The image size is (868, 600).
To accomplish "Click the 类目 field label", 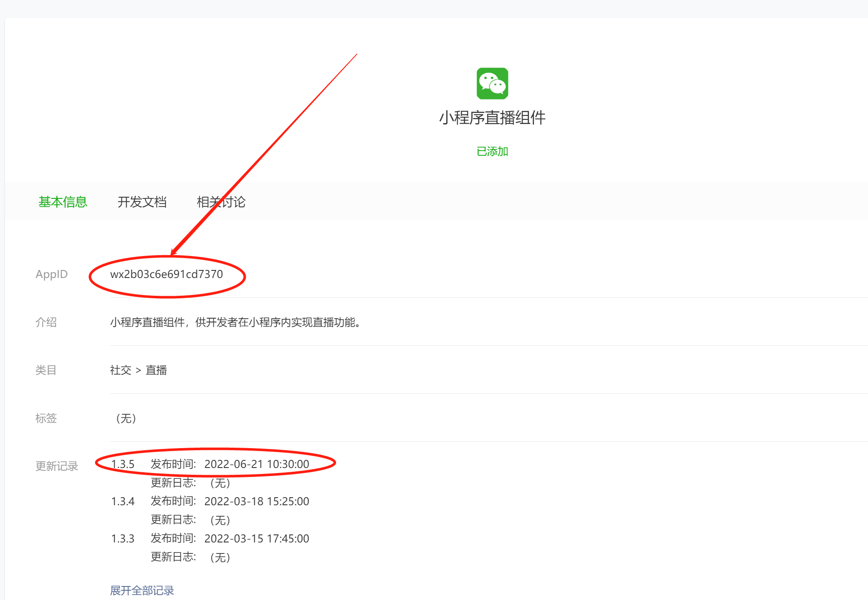I will pos(46,370).
